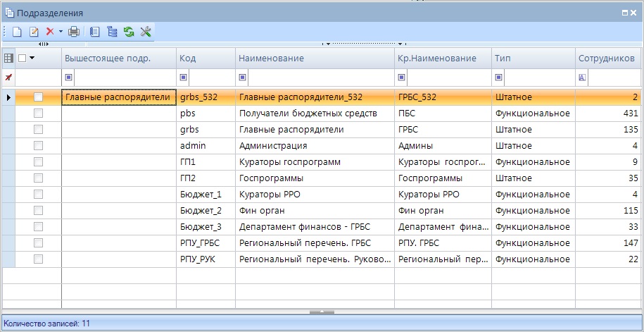
Task: Click the Print icon in toolbar
Action: point(74,32)
